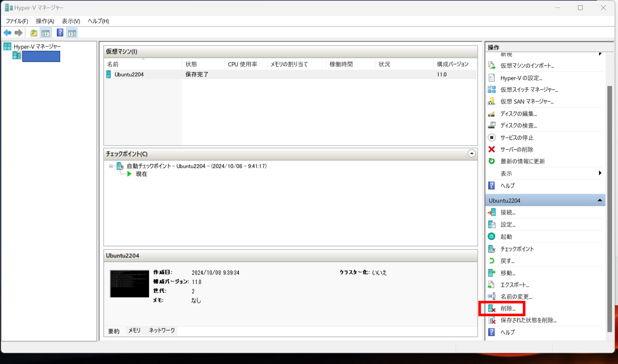Open the ファイル(F) menu

17,21
